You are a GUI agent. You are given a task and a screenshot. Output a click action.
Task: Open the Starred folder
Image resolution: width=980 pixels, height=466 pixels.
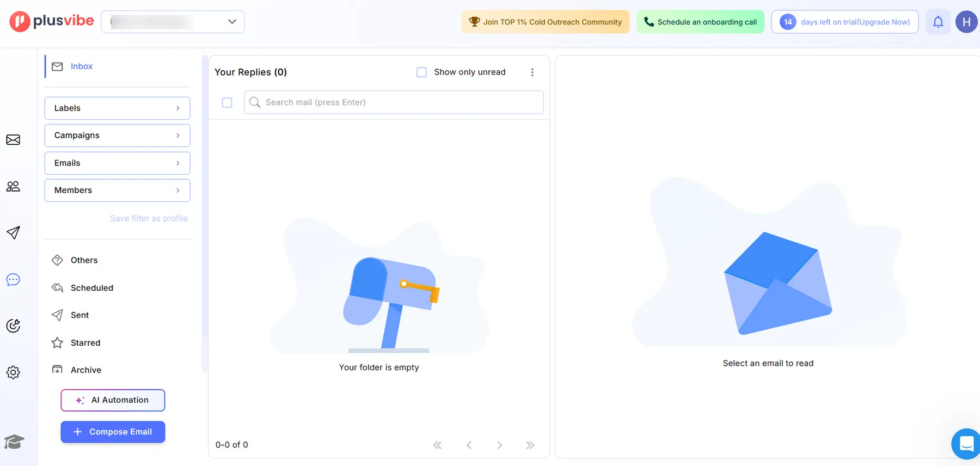[76, 343]
